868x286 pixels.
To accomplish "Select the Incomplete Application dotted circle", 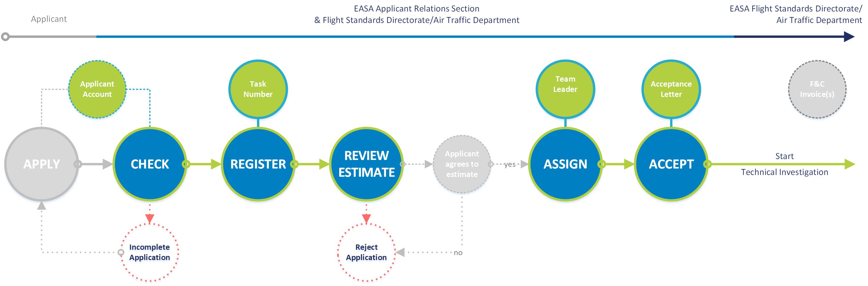I will pos(150,252).
